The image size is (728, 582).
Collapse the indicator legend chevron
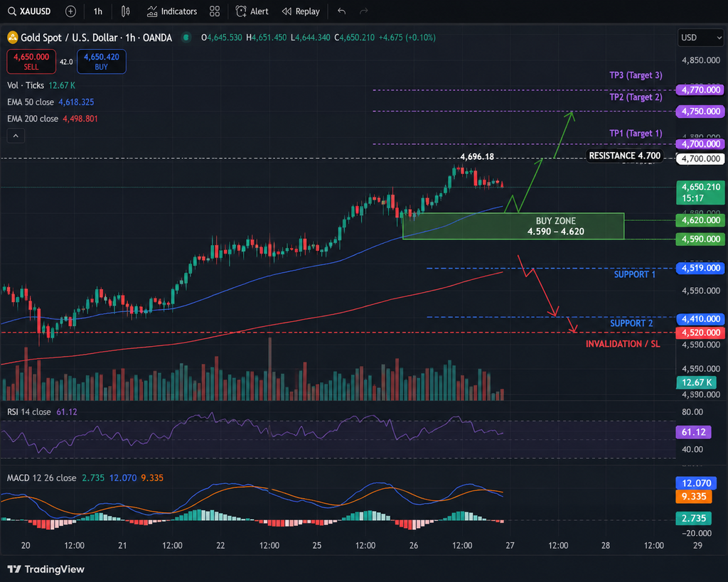point(16,136)
